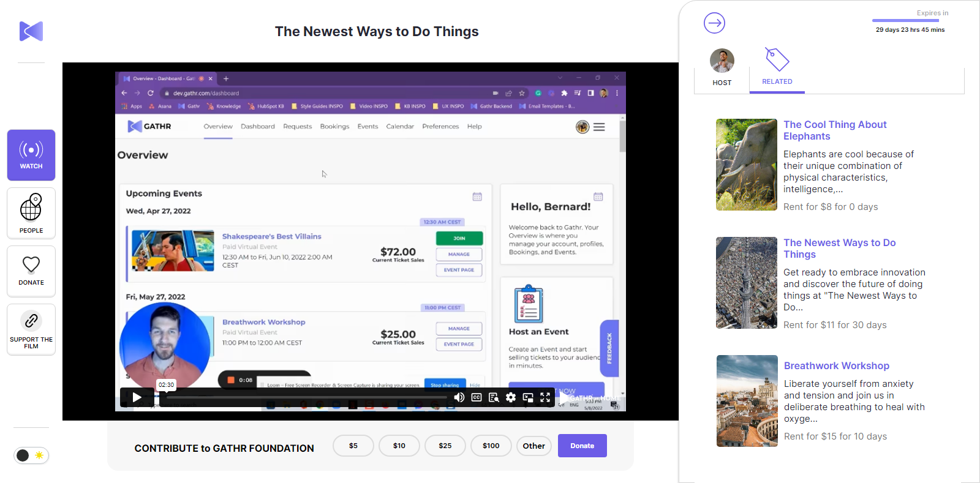
Task: Switch to the Host tab
Action: click(722, 68)
